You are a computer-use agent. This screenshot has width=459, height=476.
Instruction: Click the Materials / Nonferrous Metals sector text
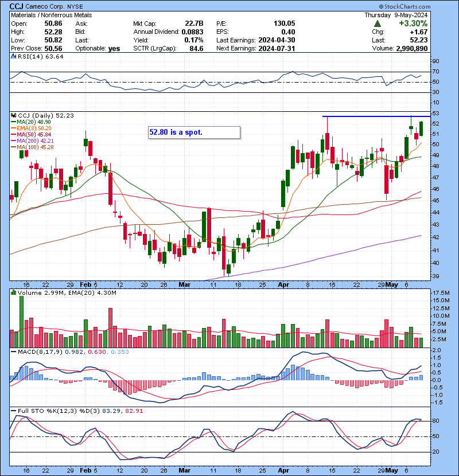pyautogui.click(x=51, y=15)
